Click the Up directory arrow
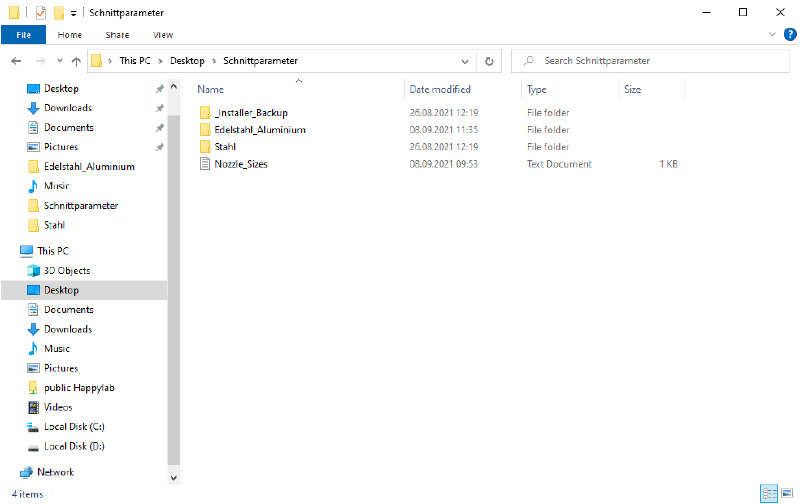 (76, 61)
